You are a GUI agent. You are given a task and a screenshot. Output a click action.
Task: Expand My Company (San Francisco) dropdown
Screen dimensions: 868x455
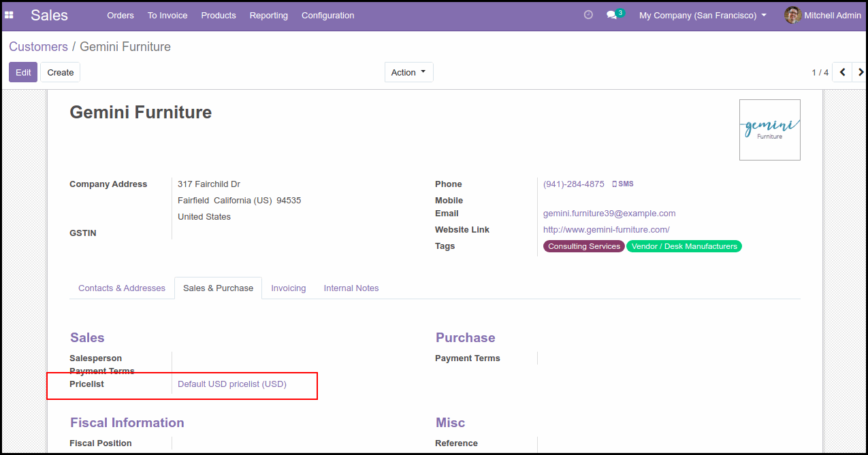point(703,15)
